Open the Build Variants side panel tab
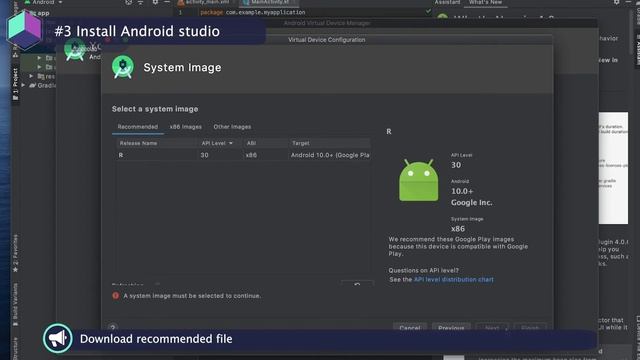The height and width of the screenshot is (360, 640). (16, 304)
